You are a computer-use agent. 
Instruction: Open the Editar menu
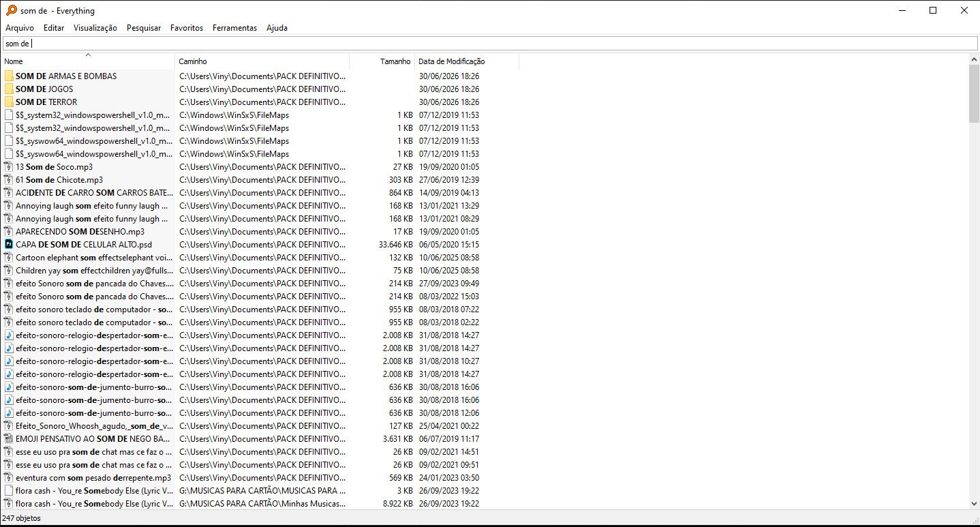54,28
